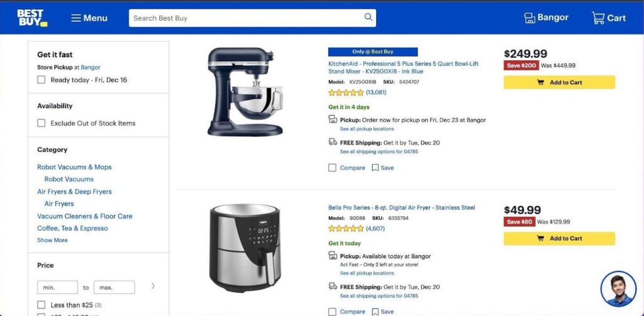
Task: Save the KitchenAid mixer bookmark icon
Action: (x=375, y=168)
